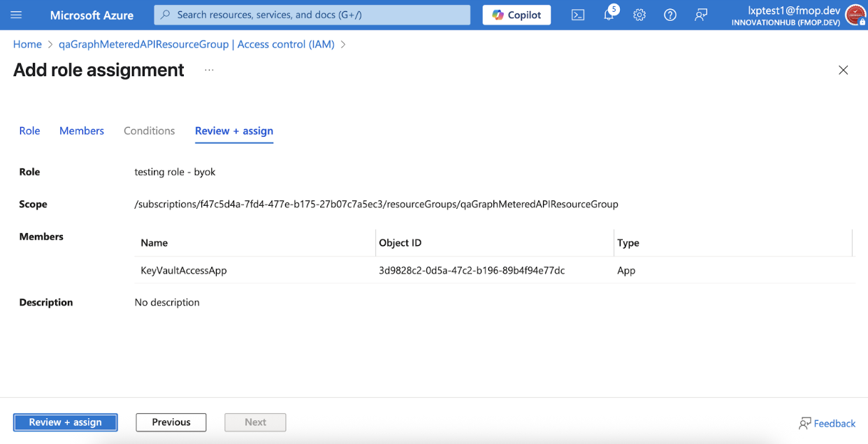This screenshot has width=868, height=444.
Task: Switch to the Role tab
Action: click(x=29, y=131)
